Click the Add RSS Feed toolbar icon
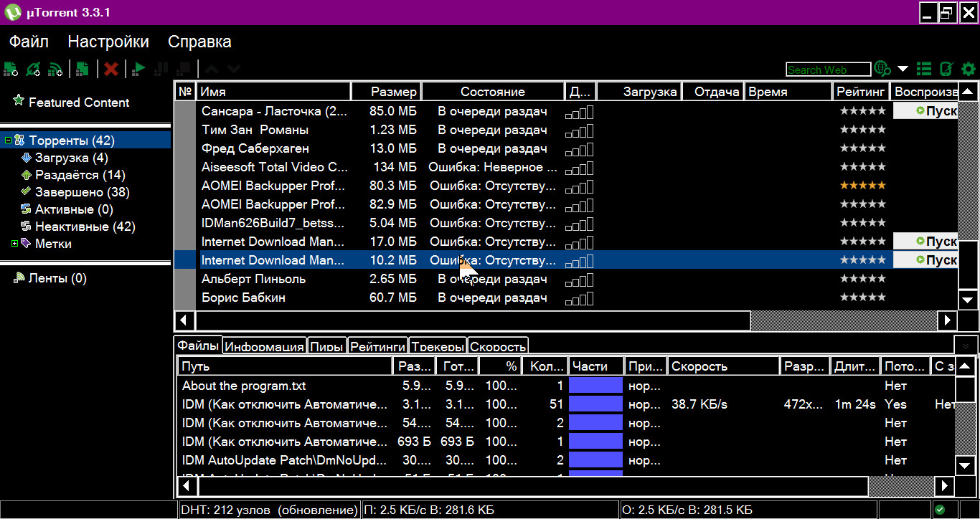980x519 pixels. coord(55,69)
